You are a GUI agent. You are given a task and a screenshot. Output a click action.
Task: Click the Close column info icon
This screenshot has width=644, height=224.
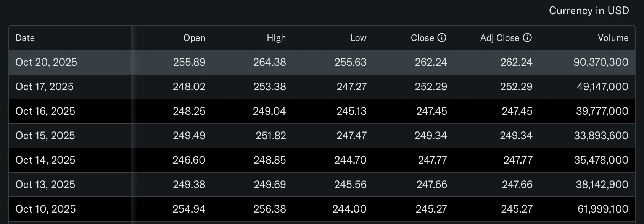pos(442,37)
